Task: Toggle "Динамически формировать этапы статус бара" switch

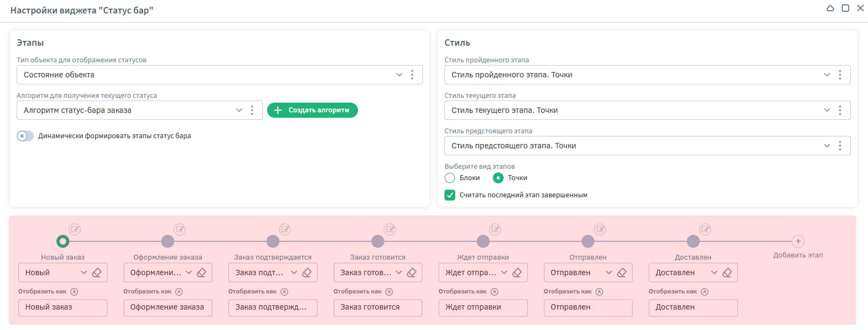Action: 25,136
